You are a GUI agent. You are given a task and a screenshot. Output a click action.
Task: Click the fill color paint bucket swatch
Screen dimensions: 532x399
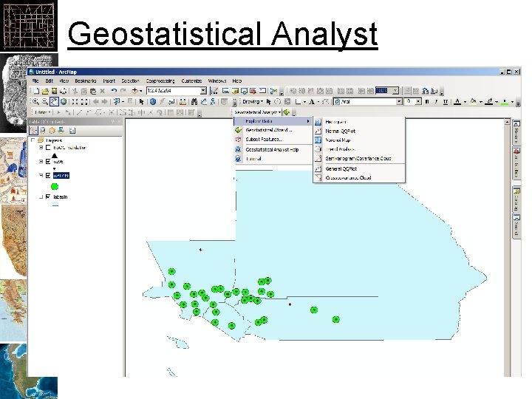(x=473, y=101)
